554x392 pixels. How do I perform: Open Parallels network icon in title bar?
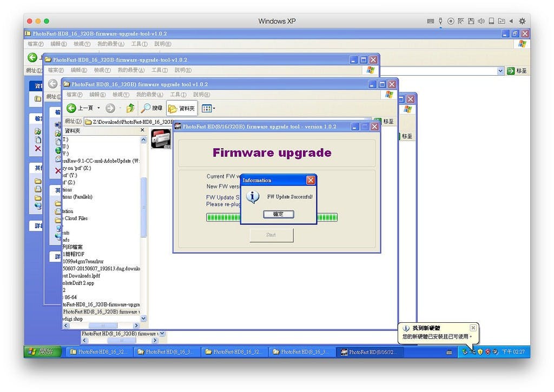pos(461,21)
